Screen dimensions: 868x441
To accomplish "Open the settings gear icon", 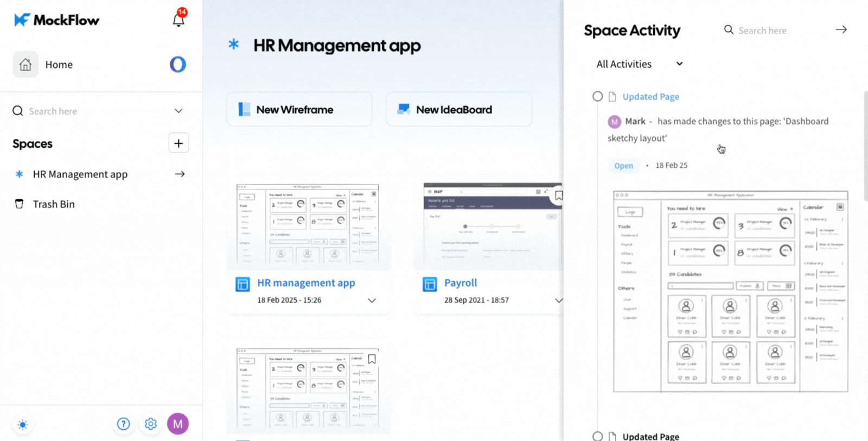I will pyautogui.click(x=151, y=424).
